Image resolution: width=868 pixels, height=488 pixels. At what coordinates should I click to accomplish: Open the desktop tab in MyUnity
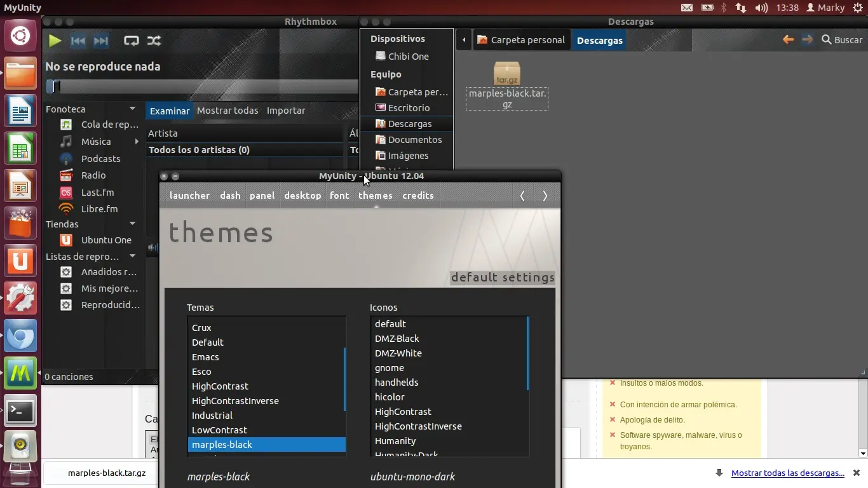pyautogui.click(x=302, y=196)
